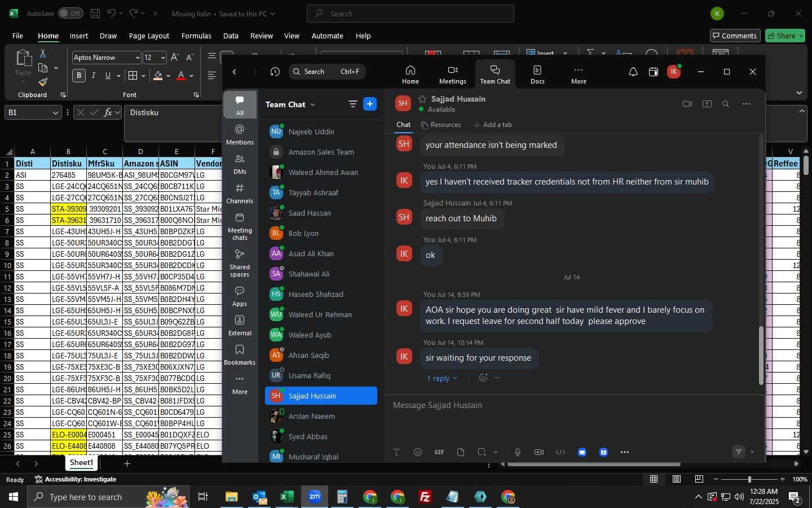The width and height of the screenshot is (812, 508).
Task: Toggle Bold formatting in Excel ribbon
Action: tap(79, 76)
